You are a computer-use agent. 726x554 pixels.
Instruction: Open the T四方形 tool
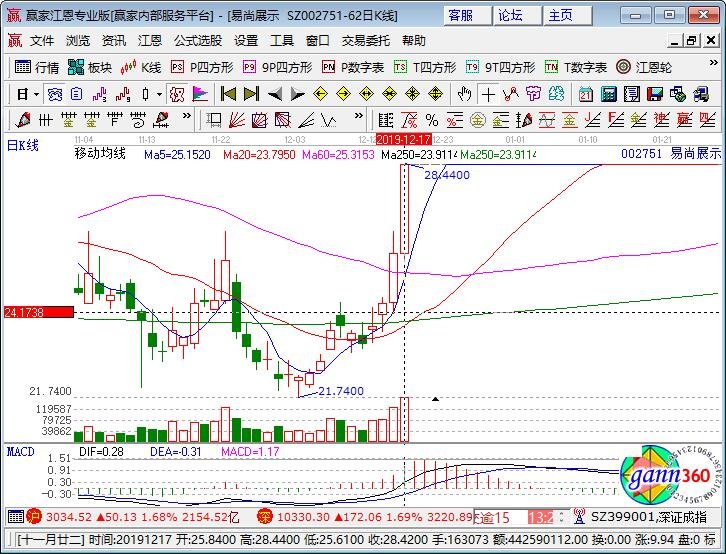425,68
